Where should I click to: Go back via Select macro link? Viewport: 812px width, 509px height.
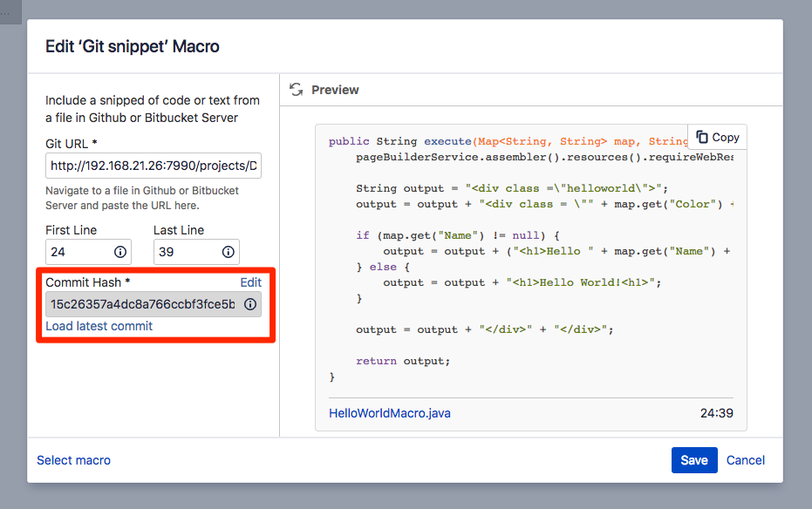coord(73,460)
